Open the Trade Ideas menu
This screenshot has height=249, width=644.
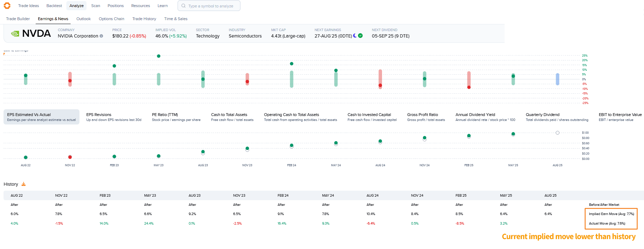pyautogui.click(x=29, y=6)
